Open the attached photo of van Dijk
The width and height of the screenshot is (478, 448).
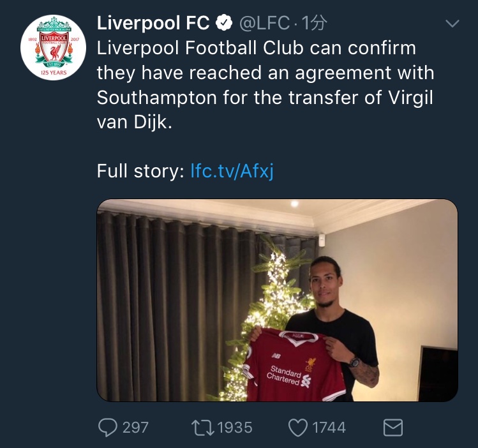(x=277, y=300)
